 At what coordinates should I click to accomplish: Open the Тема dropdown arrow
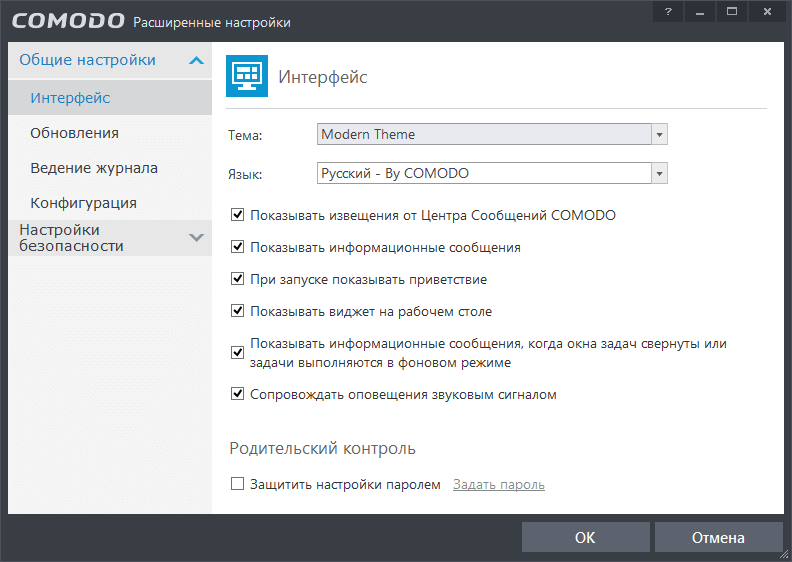659,134
